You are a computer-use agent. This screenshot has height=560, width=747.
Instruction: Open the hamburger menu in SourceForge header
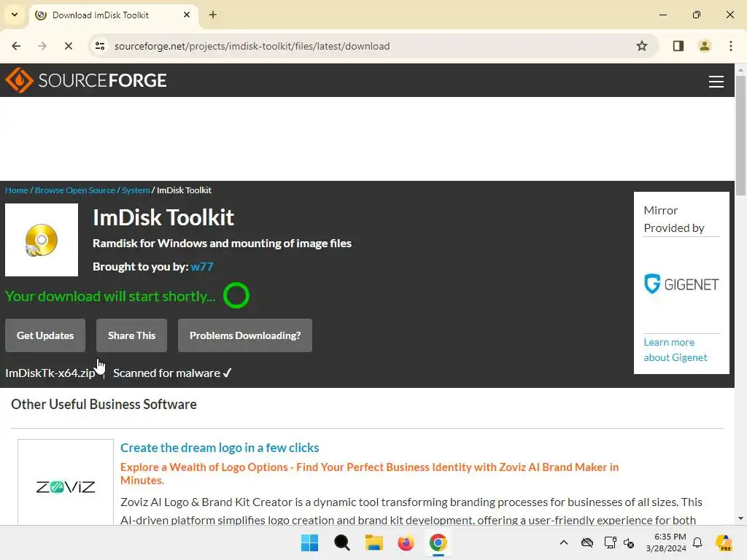tap(716, 82)
